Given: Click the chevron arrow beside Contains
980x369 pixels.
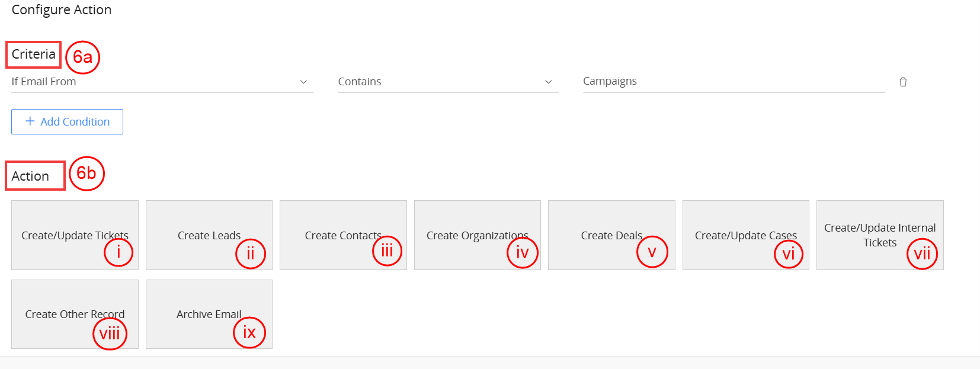Looking at the screenshot, I should [x=549, y=82].
